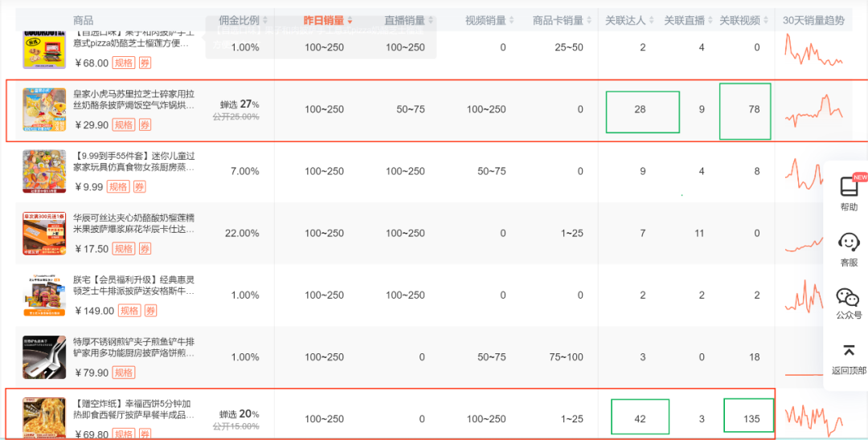Click the 佣金比例 sort arrows
The height and width of the screenshot is (440, 868).
click(x=265, y=21)
